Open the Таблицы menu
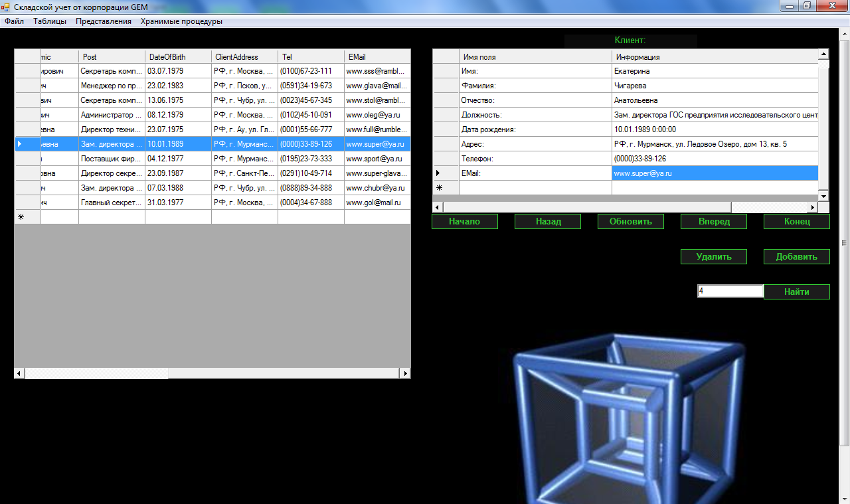This screenshot has width=850, height=504. point(50,21)
